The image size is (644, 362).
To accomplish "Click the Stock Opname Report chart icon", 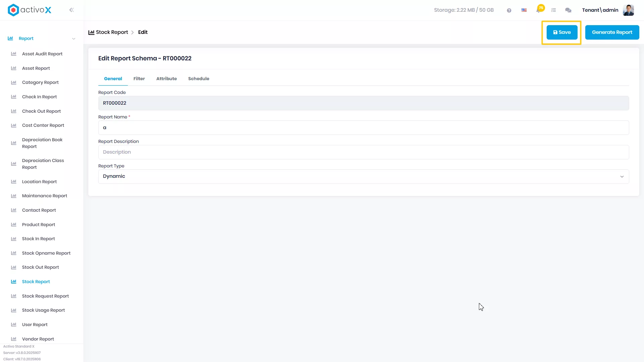I will click(14, 253).
